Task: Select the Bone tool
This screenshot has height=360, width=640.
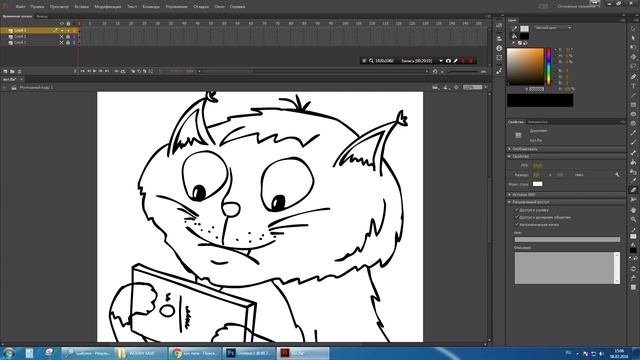Action: point(633,153)
